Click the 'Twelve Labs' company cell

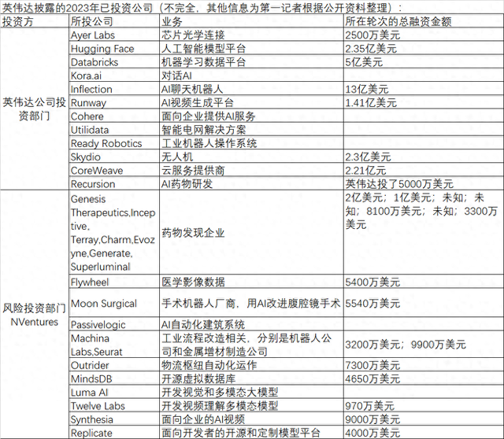click(x=114, y=405)
